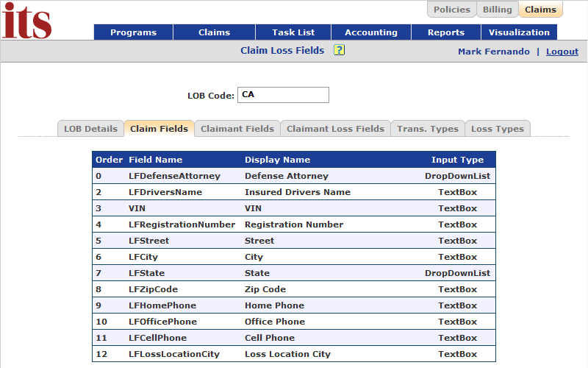
Task: Click the Registration Number display name
Action: tap(294, 224)
